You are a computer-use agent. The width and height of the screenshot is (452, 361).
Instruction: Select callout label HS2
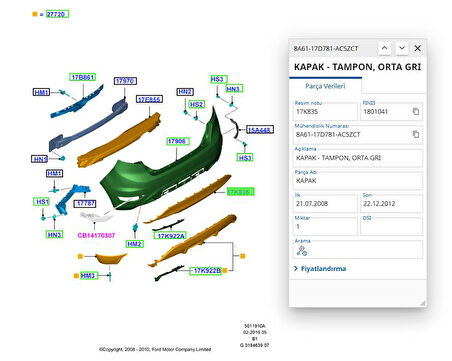pos(196,104)
